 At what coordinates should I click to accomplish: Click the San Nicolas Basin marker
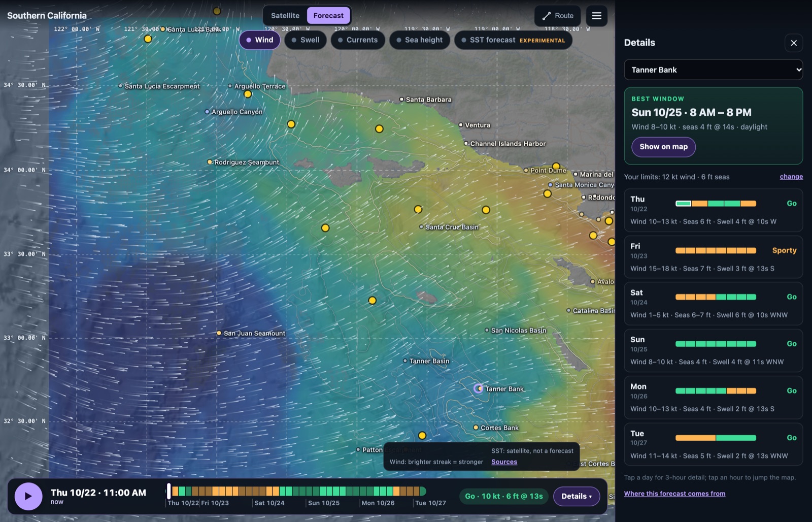(487, 330)
